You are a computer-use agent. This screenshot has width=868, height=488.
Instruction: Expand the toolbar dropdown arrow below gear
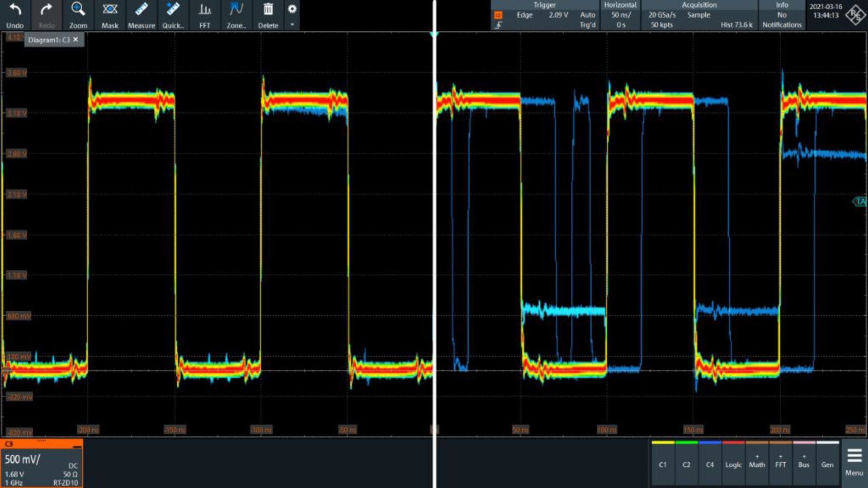pos(292,24)
